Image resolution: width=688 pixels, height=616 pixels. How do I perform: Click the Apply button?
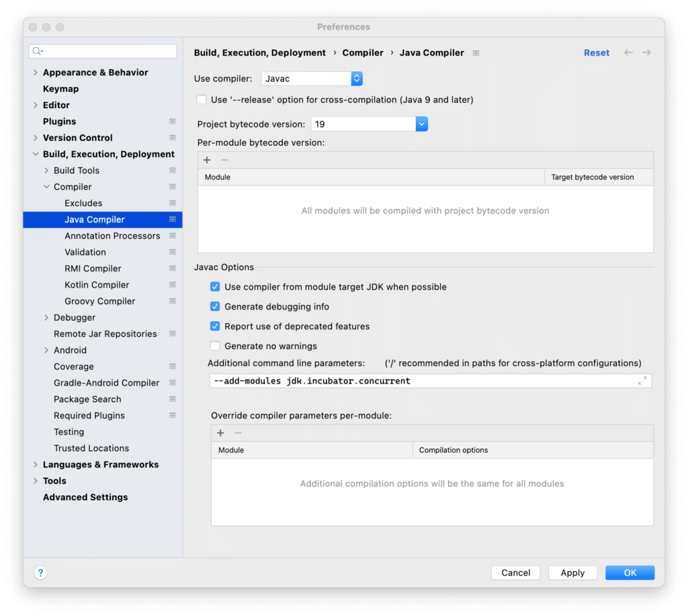point(572,572)
